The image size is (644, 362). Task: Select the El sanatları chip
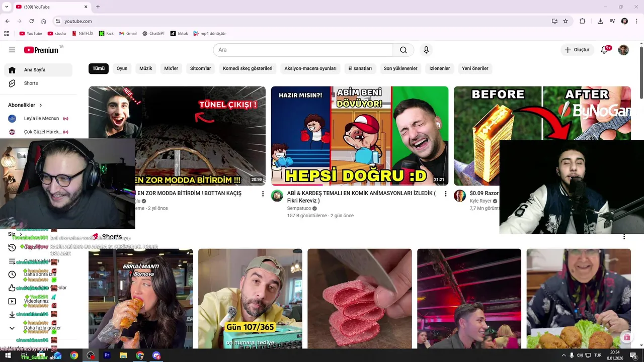360,68
